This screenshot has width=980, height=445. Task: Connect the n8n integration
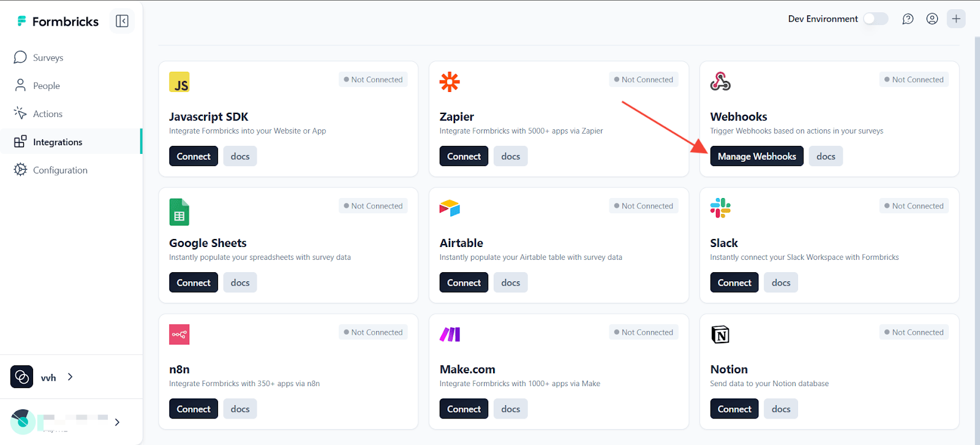coord(194,409)
